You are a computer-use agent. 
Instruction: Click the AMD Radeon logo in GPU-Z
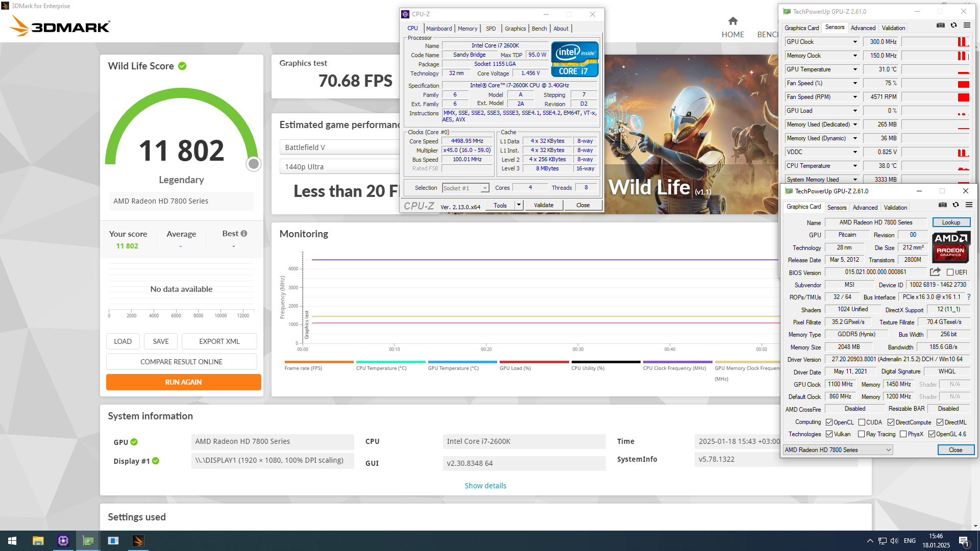point(951,247)
